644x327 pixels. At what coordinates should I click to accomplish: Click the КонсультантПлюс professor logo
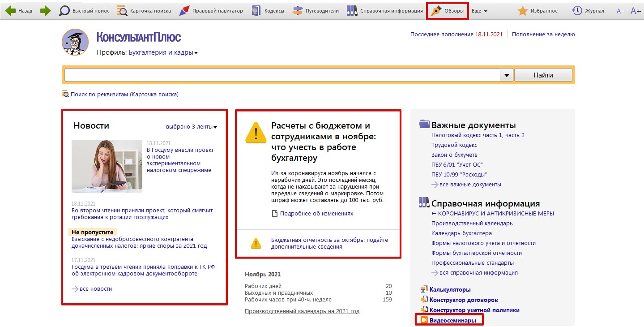click(x=75, y=42)
